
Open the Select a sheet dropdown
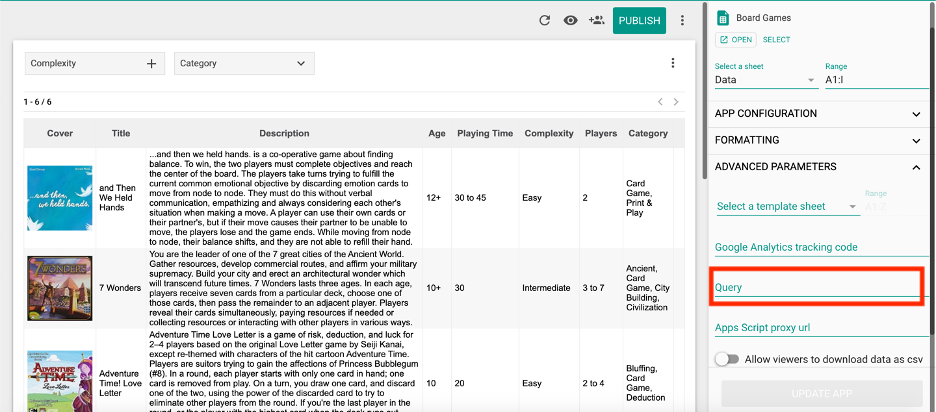click(766, 80)
